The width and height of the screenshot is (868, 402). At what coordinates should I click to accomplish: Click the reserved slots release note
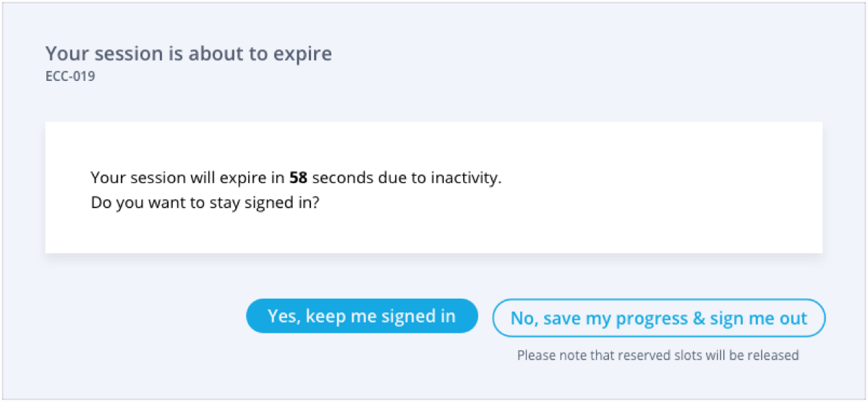[658, 355]
